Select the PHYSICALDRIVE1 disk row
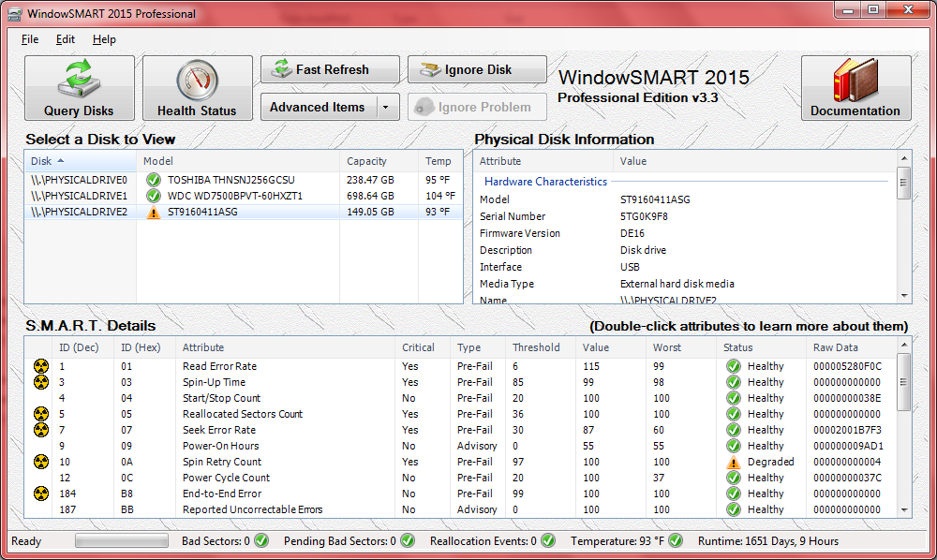This screenshot has height=560, width=937. pos(79,196)
